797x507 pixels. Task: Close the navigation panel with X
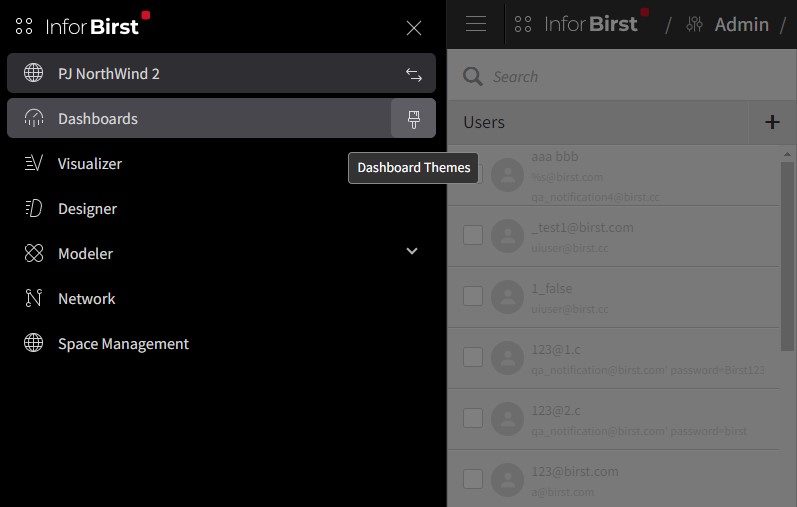[413, 28]
